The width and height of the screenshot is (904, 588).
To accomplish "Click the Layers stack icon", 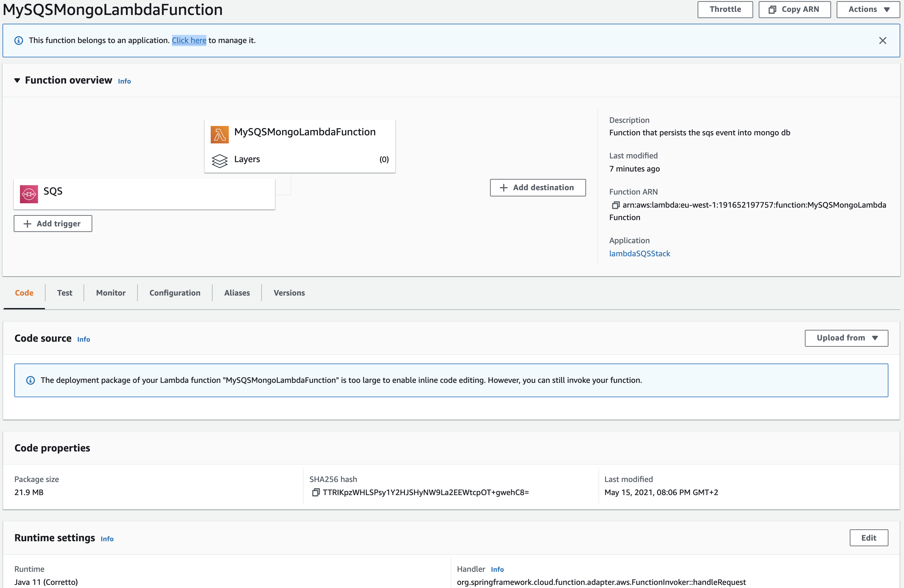I will 219,160.
